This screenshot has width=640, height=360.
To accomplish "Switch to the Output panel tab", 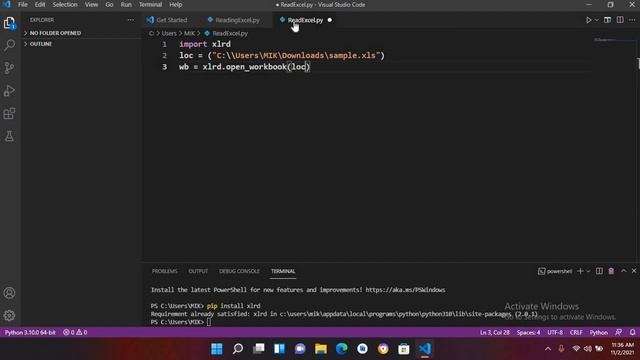I will click(x=198, y=271).
